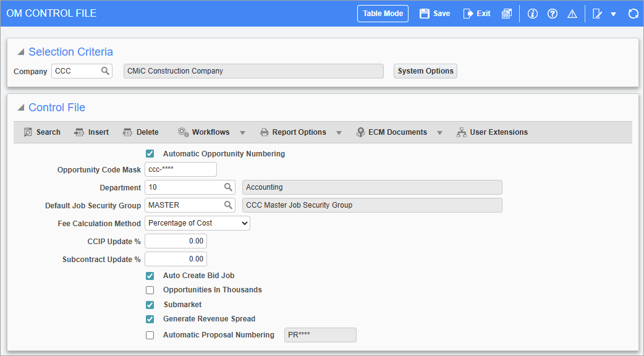
Task: Open the Company code lookup magnifier
Action: click(x=106, y=70)
